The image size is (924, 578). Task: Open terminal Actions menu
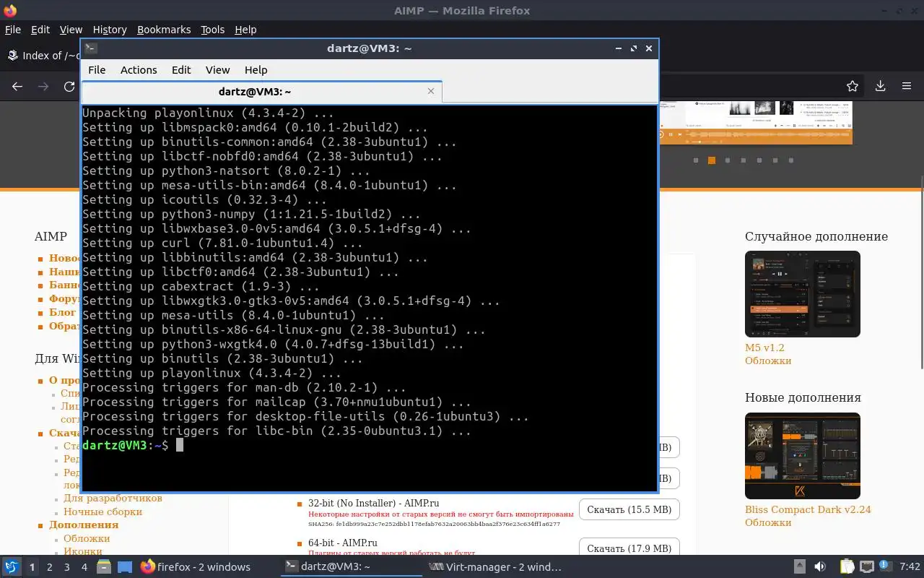click(x=139, y=70)
